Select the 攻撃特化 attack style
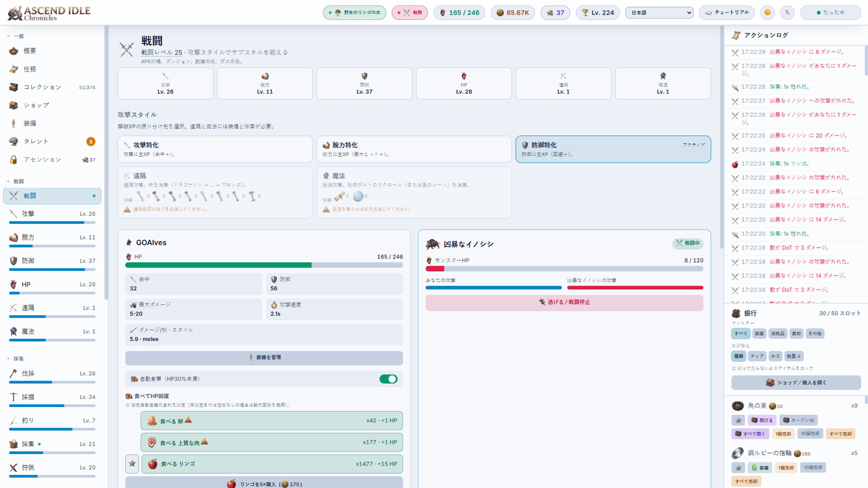This screenshot has height=488, width=868. (215, 149)
